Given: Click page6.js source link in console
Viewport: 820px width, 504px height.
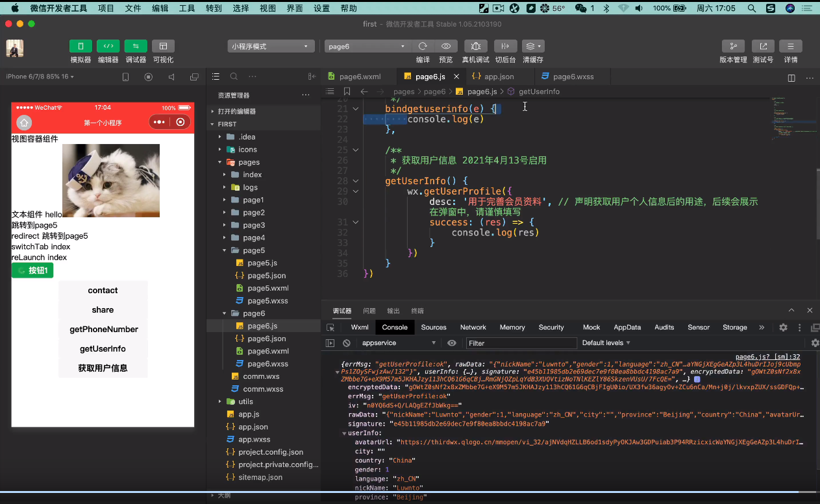Looking at the screenshot, I should click(x=767, y=357).
